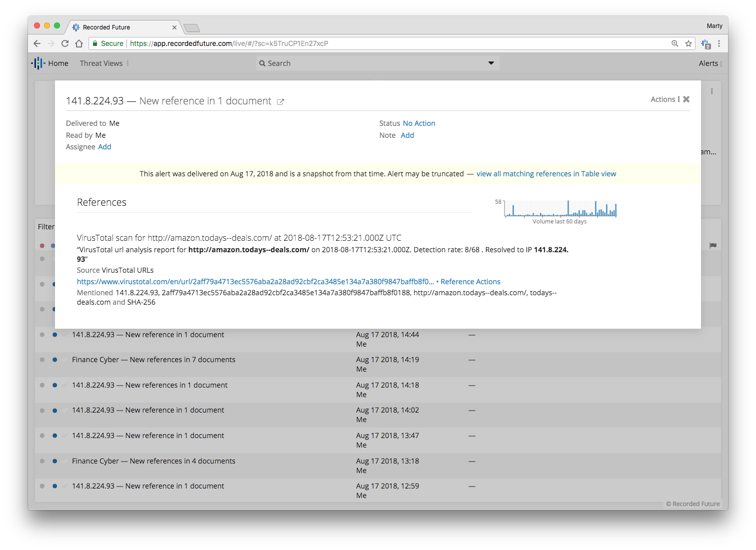Open the VirusTotal URL link
Image resolution: width=756 pixels, height=550 pixels.
pos(255,282)
